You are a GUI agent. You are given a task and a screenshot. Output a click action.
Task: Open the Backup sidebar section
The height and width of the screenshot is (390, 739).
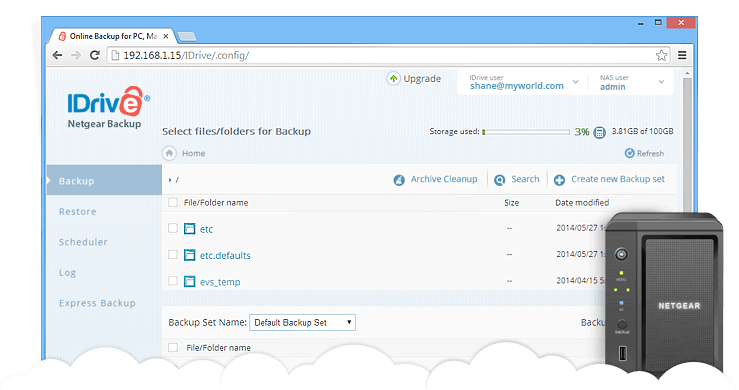[104, 181]
